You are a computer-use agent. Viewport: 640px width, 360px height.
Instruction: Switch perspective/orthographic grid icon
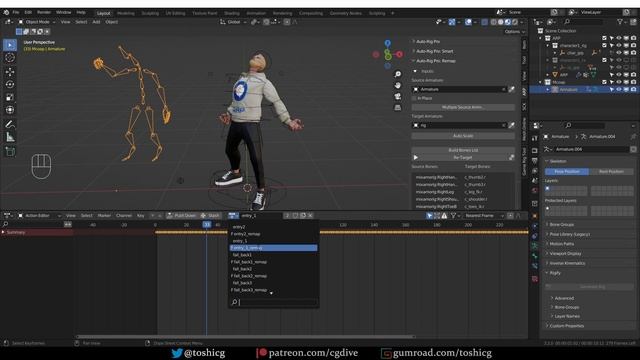click(x=398, y=107)
